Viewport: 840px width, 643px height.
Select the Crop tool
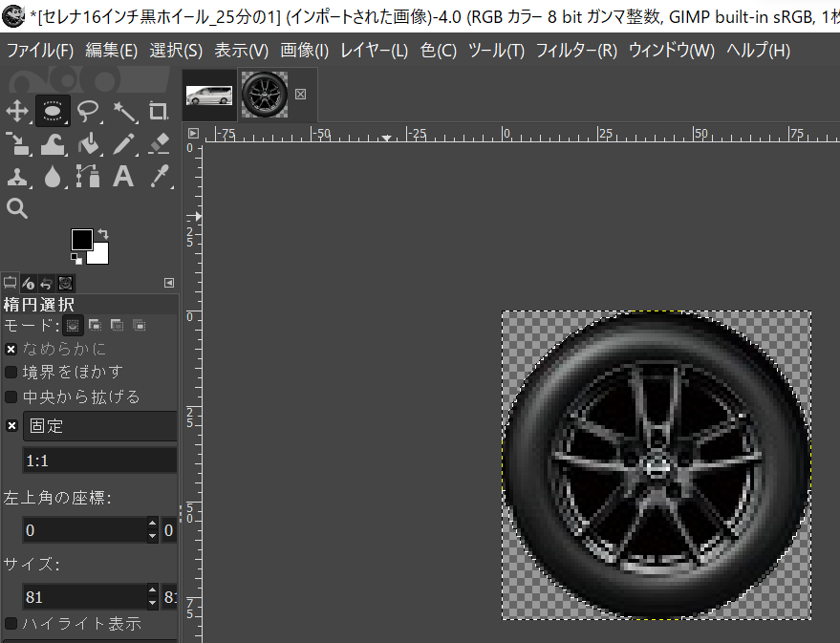159,111
